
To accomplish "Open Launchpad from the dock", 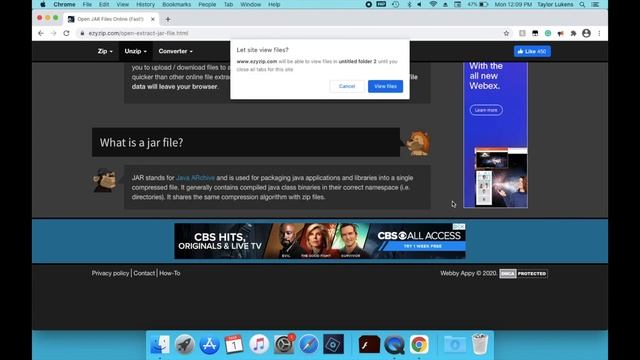I will click(184, 344).
